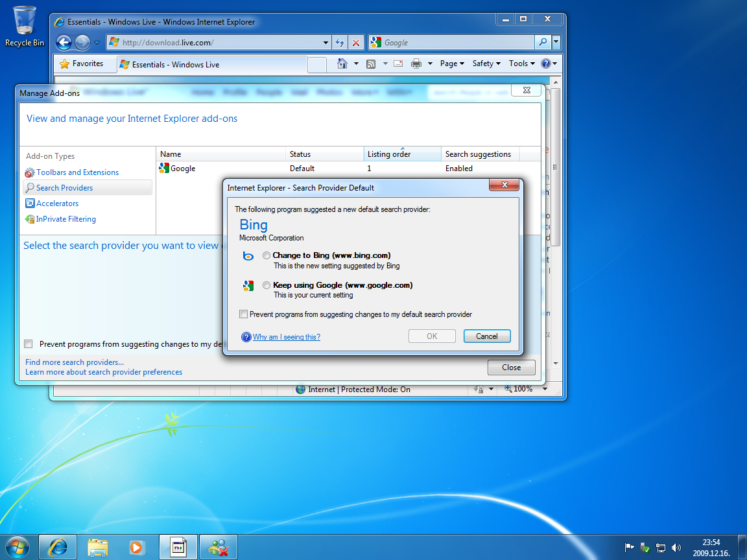Select the Essentials - Windows Live tab
747x560 pixels.
(212, 64)
